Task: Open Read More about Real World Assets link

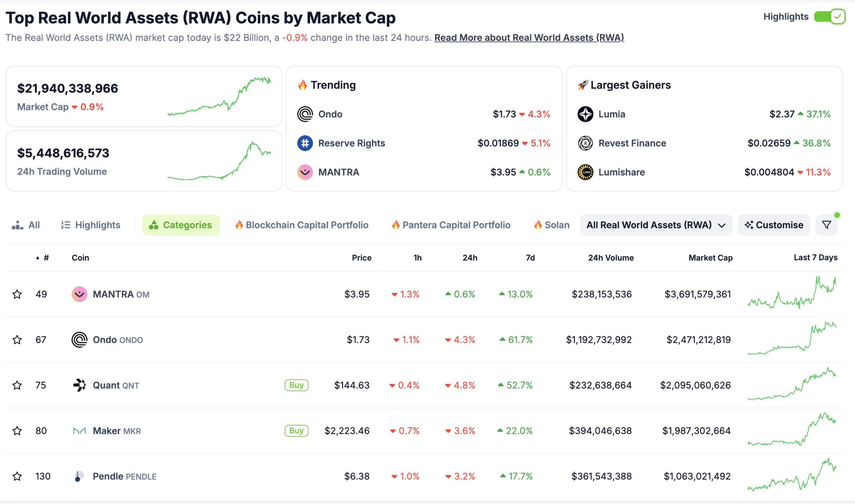Action: [529, 38]
